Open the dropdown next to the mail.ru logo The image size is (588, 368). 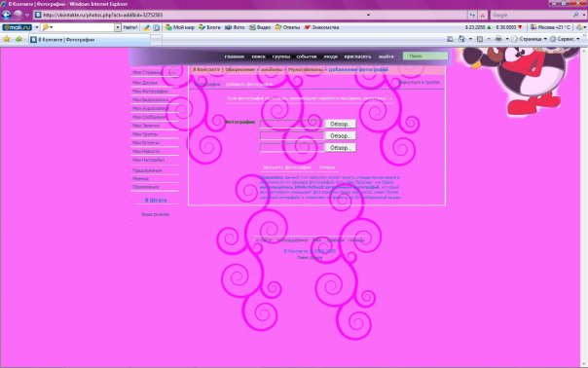[37, 27]
